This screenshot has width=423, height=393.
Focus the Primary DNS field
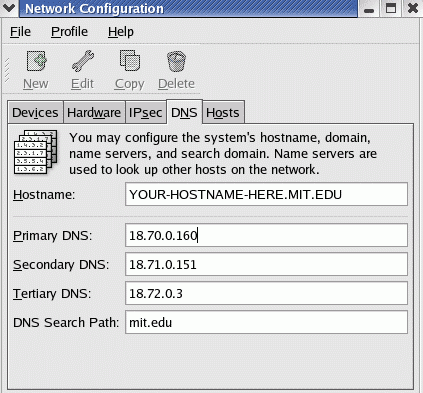point(266,235)
